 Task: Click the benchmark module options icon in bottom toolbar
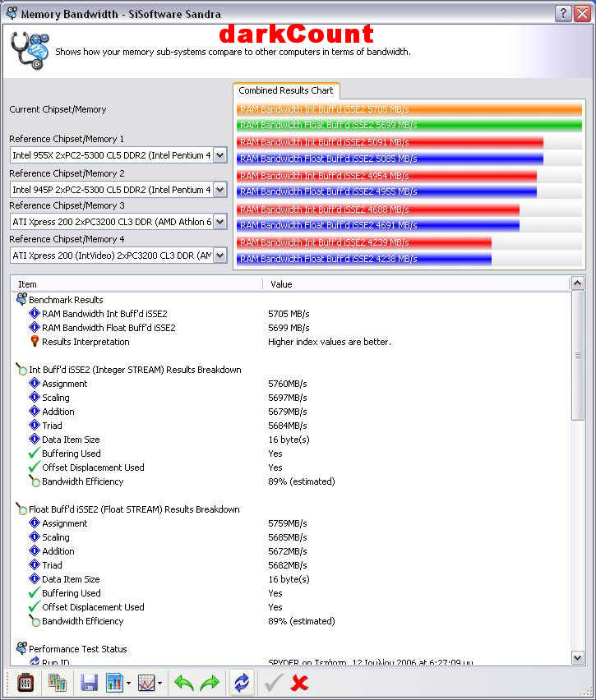(x=25, y=683)
